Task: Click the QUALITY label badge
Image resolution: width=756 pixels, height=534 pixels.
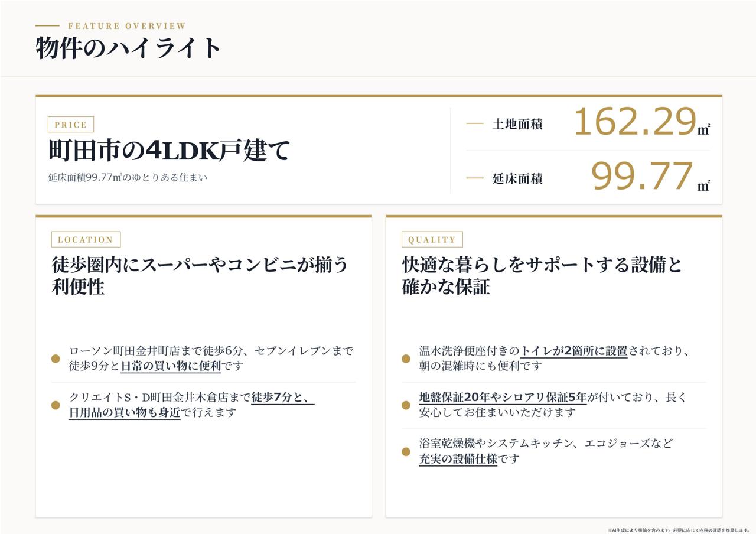Action: [432, 239]
